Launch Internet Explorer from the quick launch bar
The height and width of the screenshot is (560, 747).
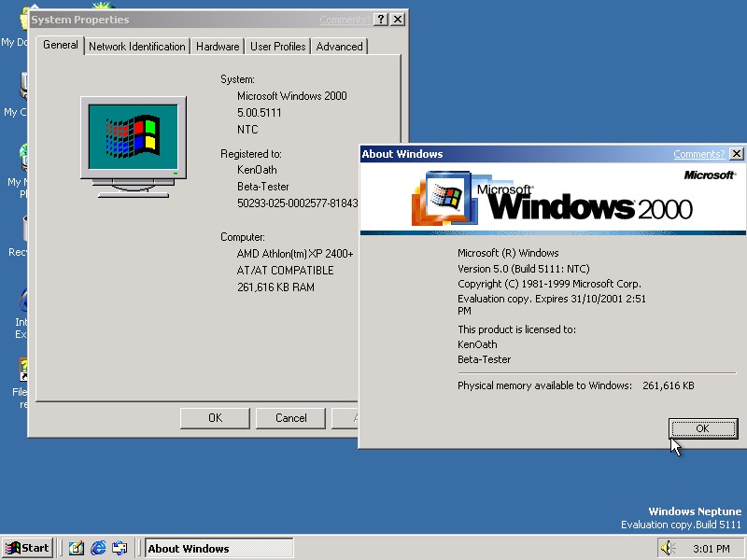[x=98, y=548]
